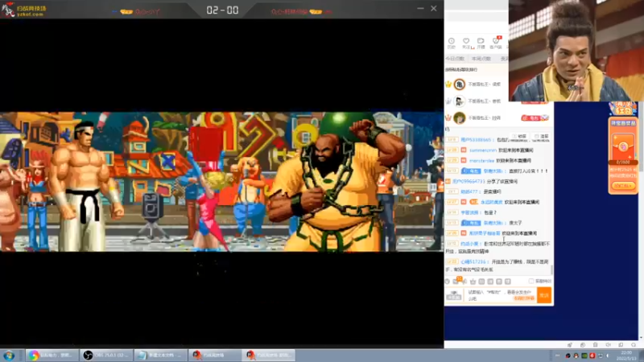
Task: Click the red tray icon in system tray
Action: click(592, 356)
